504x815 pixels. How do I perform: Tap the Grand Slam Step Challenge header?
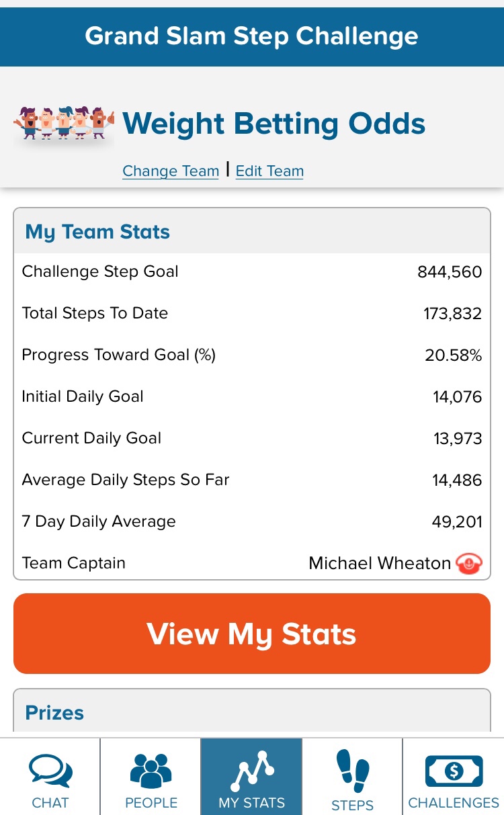click(x=252, y=36)
